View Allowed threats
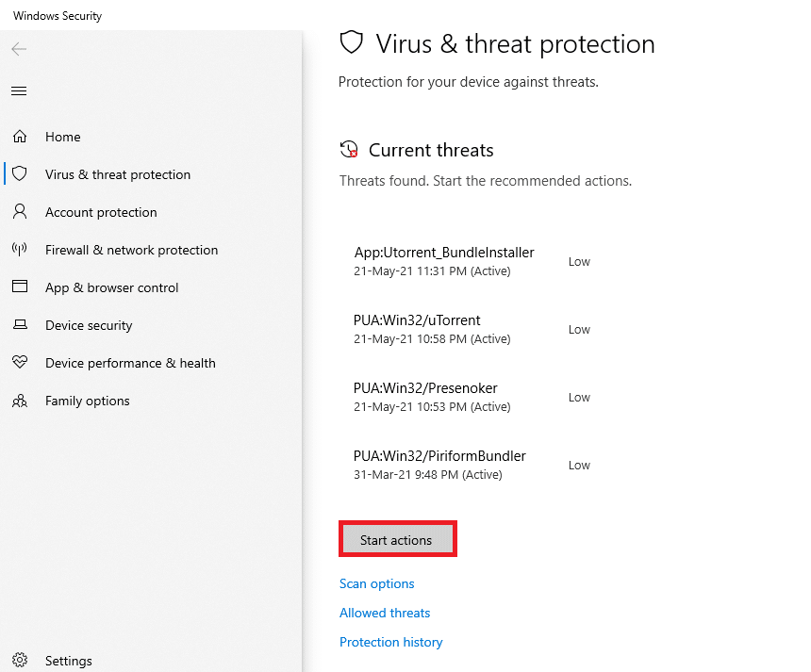The image size is (811, 672). [x=384, y=613]
